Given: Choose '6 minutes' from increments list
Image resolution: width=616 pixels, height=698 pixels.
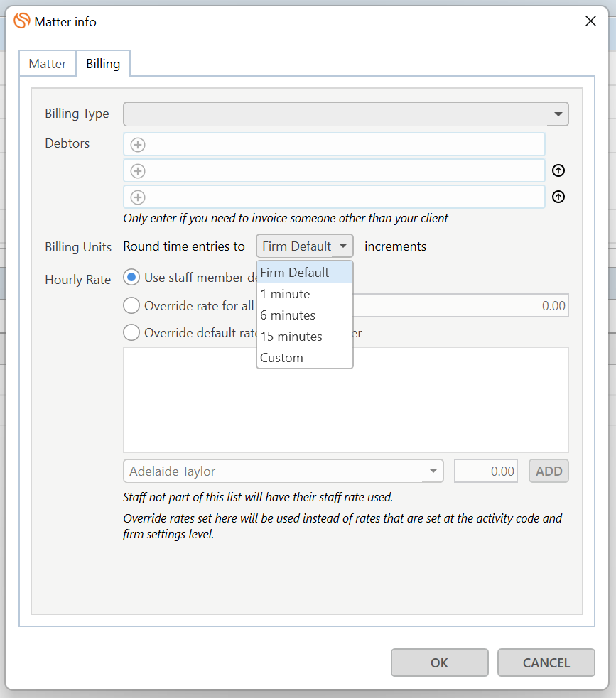Looking at the screenshot, I should (x=288, y=315).
